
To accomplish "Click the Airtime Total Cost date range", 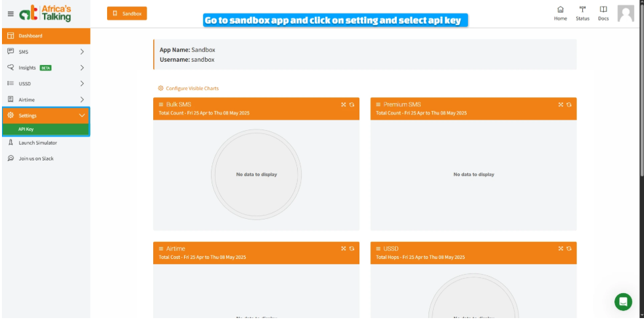I will click(202, 257).
